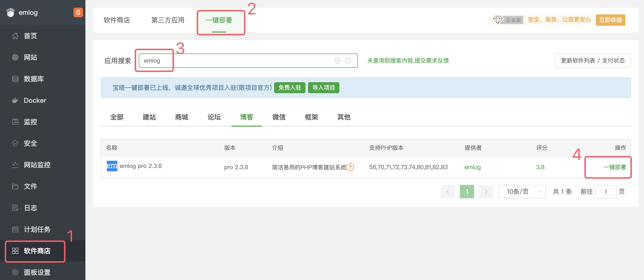Click 立即体验 enterprise trial button

coord(610,20)
